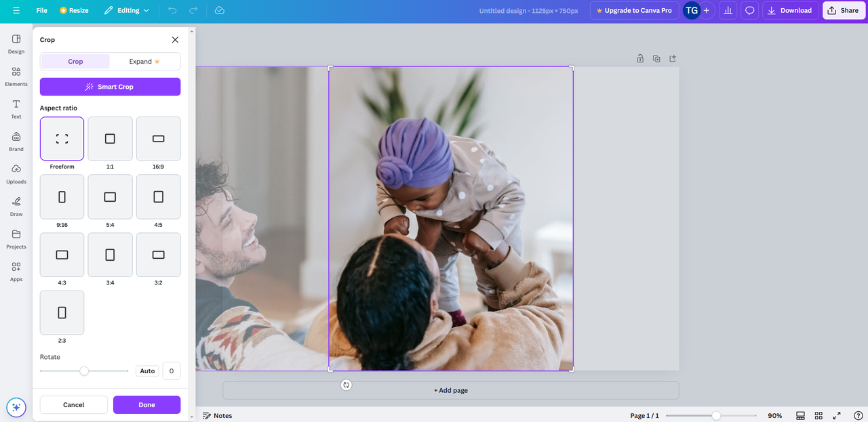Select the 3:2 aspect ratio
Viewport: 868px width, 422px height.
coord(158,255)
